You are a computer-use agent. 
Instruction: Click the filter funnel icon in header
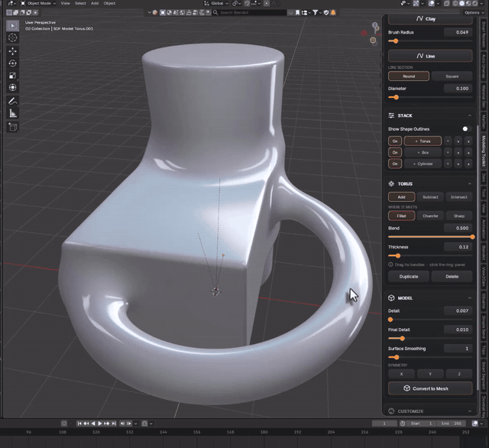316,12
